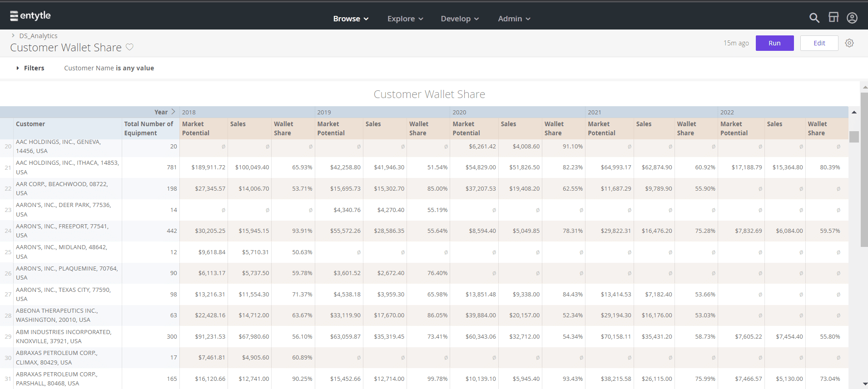868x389 pixels.
Task: Open the search magnifier icon
Action: (x=814, y=18)
